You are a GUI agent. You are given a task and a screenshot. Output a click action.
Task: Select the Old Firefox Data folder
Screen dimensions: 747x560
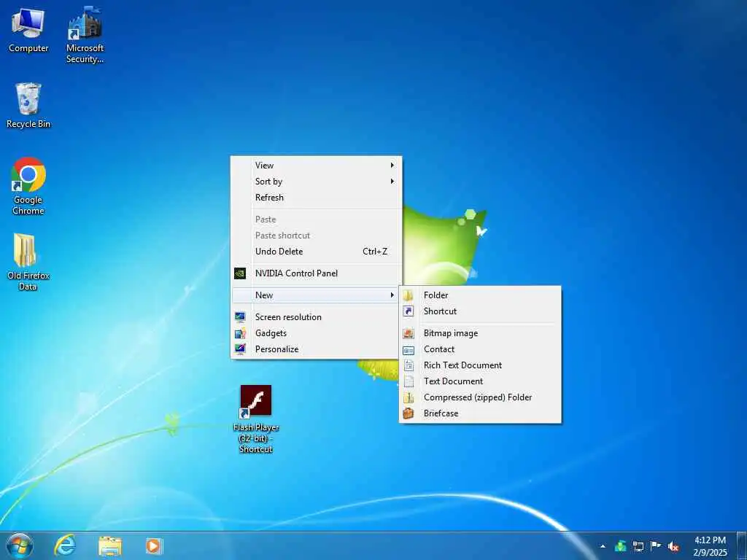tap(28, 262)
